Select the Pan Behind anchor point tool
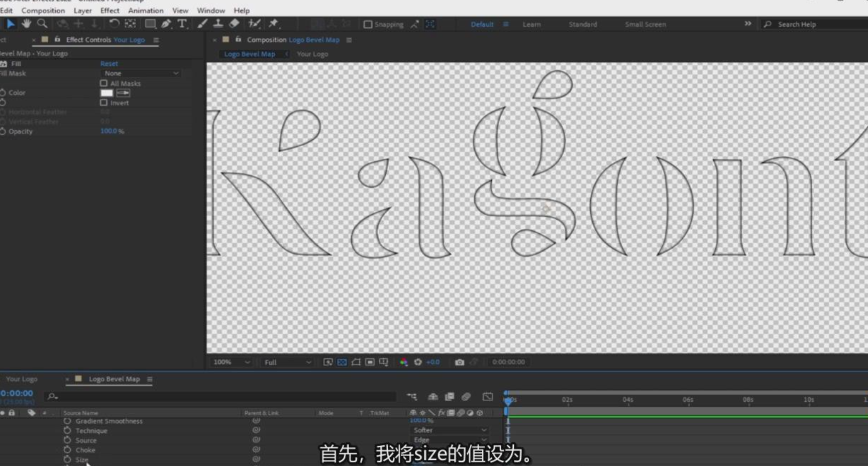The width and height of the screenshot is (868, 466). (130, 24)
